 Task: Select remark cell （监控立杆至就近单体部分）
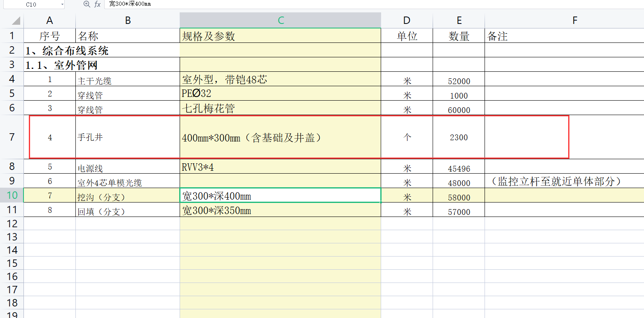point(564,181)
